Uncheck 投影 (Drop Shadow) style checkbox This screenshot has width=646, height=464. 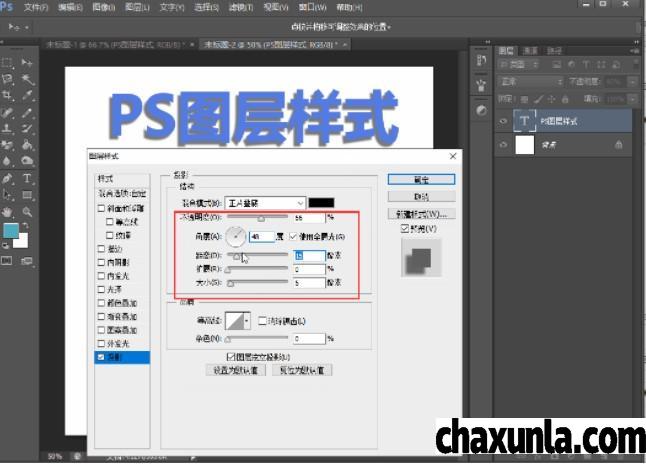(x=101, y=357)
